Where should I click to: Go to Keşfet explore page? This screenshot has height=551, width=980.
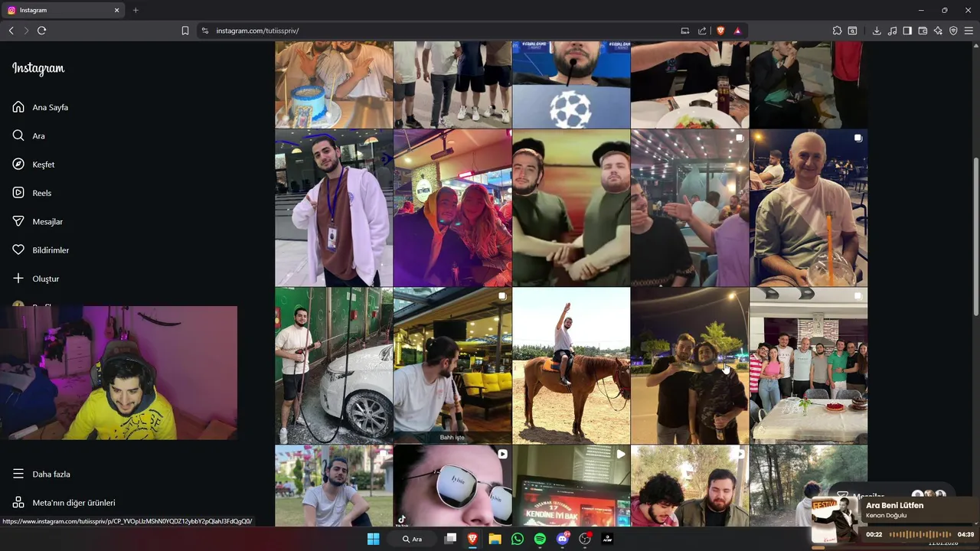pyautogui.click(x=34, y=165)
